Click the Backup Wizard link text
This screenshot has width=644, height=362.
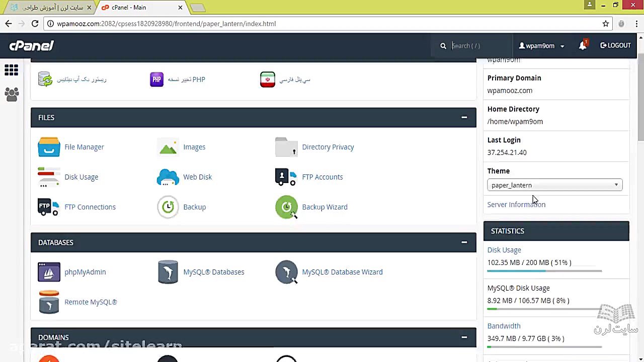pos(325,207)
